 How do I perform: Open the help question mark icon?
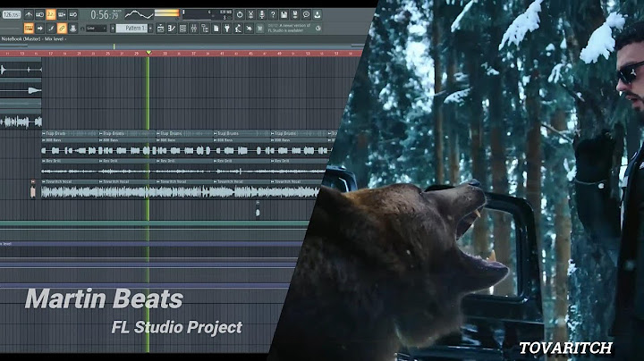(273, 15)
